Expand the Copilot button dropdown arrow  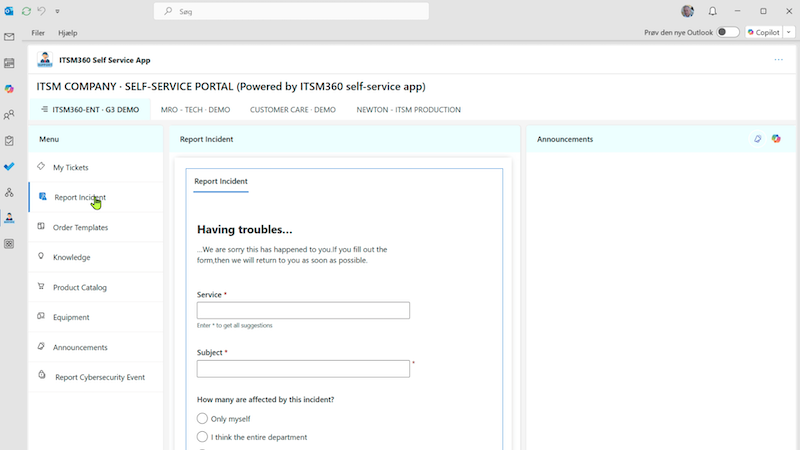pyautogui.click(x=789, y=32)
